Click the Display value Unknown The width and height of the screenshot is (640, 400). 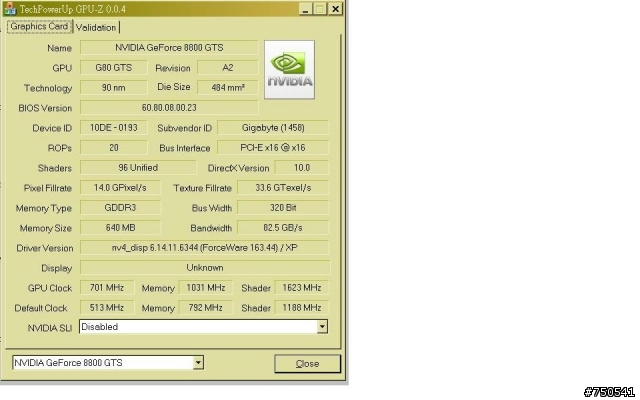[204, 268]
